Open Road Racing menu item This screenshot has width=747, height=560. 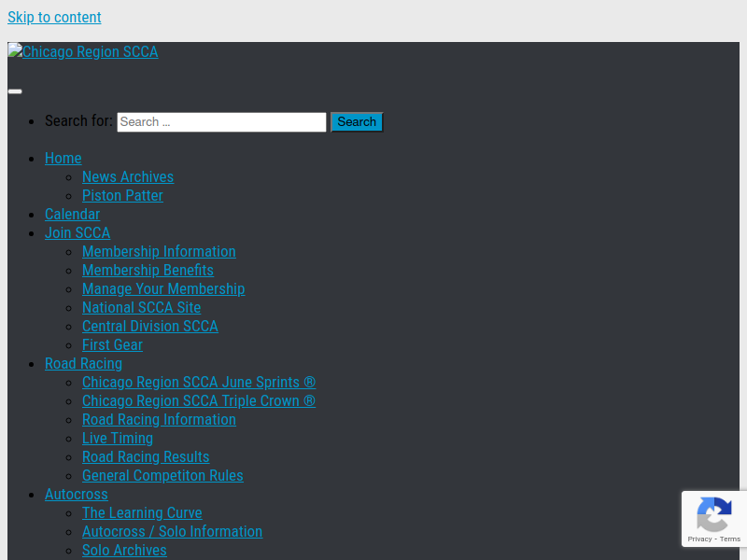83,363
